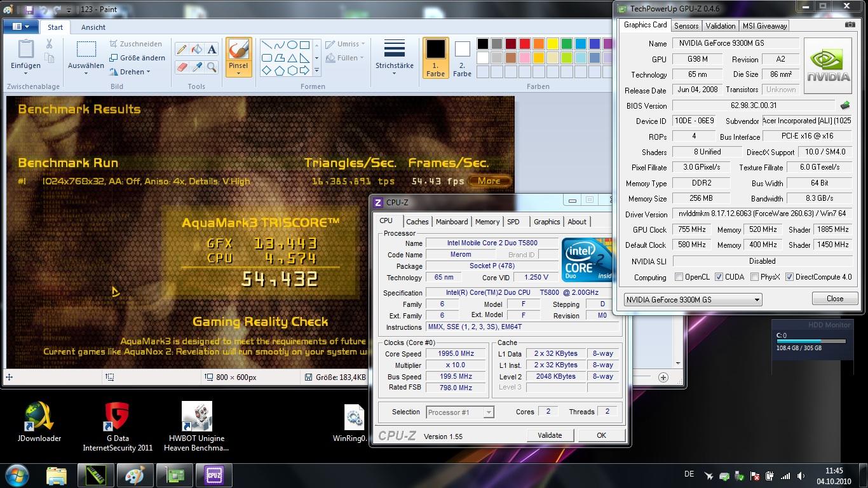
Task: Toggle the PhysX checkbox in GPU-Z
Action: (754, 277)
